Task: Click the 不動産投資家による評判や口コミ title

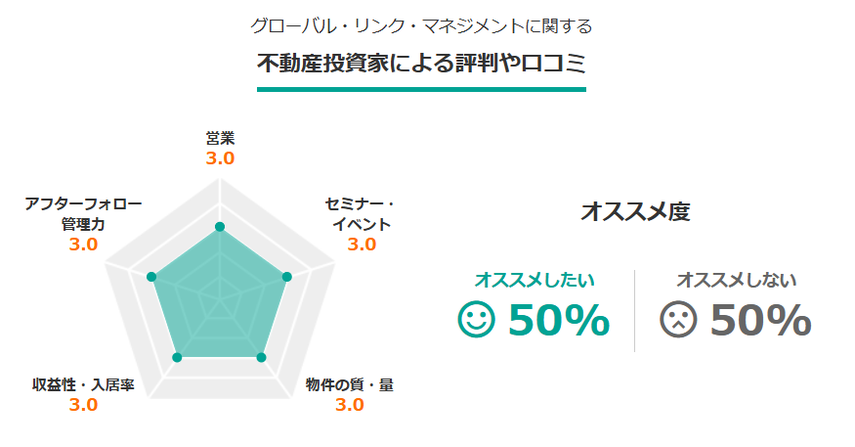Action: [422, 63]
